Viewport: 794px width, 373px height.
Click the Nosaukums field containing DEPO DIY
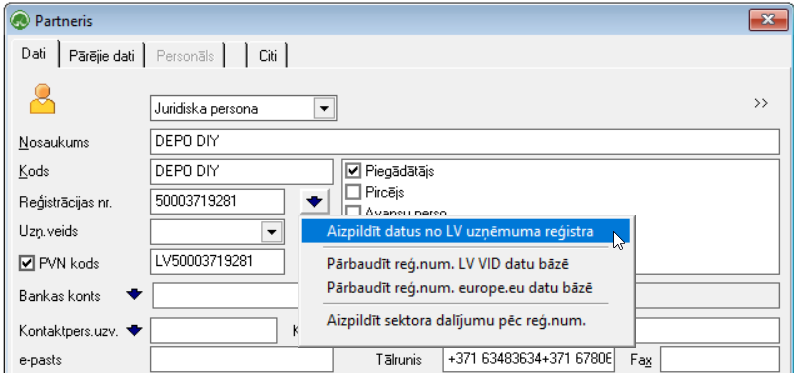tap(464, 142)
